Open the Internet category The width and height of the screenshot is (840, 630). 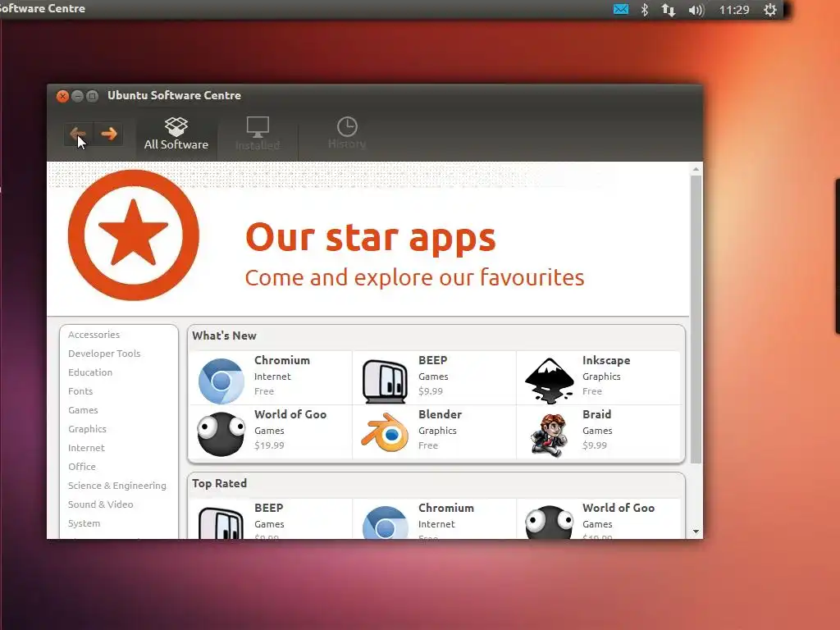[86, 448]
